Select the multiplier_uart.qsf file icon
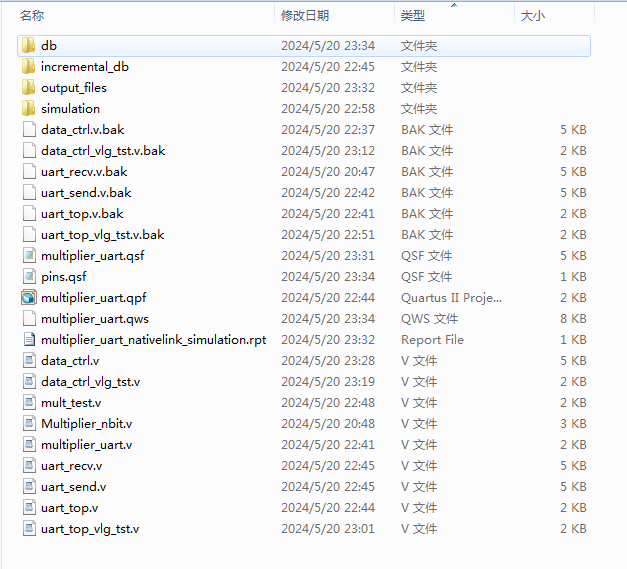The height and width of the screenshot is (569, 627). [x=29, y=256]
